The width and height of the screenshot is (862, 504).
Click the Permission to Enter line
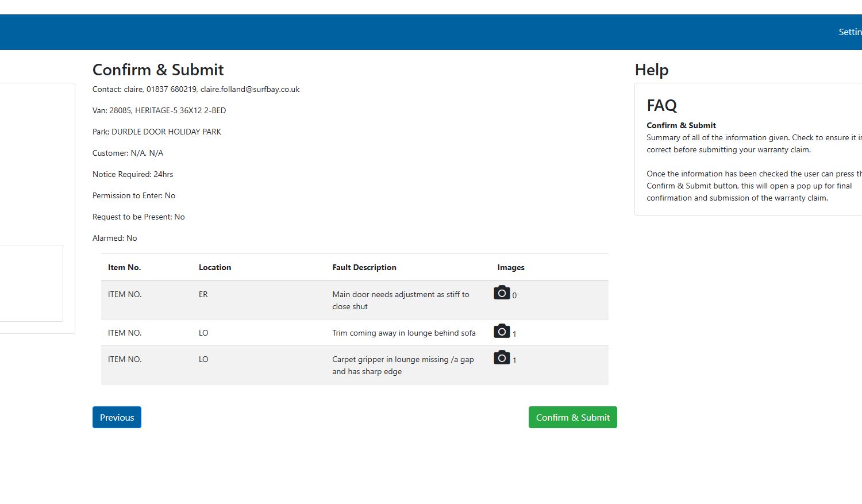tap(134, 195)
